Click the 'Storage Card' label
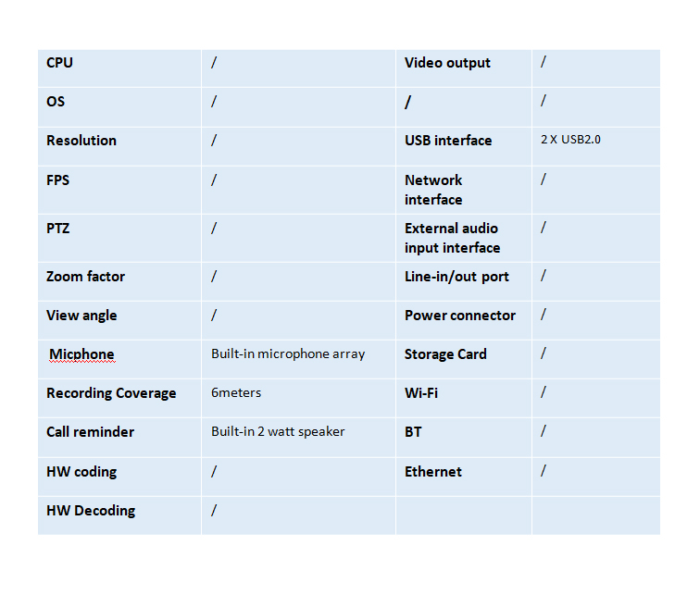Image resolution: width=700 pixels, height=595 pixels. tap(445, 354)
